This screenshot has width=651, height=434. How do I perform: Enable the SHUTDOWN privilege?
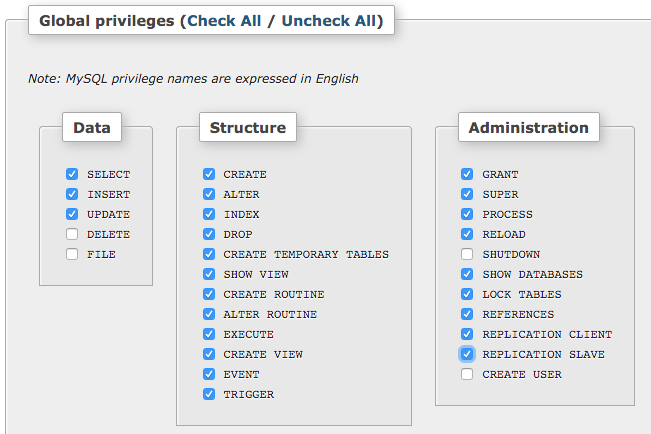tap(467, 254)
